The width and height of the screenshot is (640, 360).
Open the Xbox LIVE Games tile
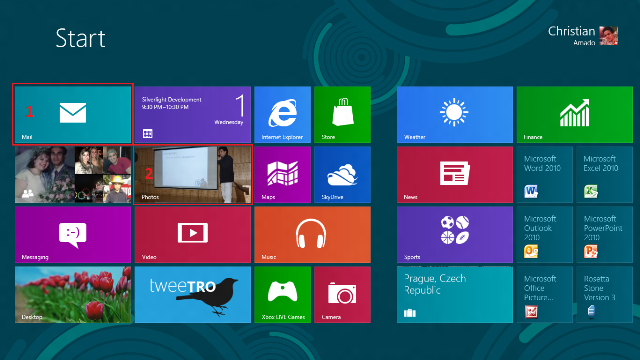click(282, 295)
